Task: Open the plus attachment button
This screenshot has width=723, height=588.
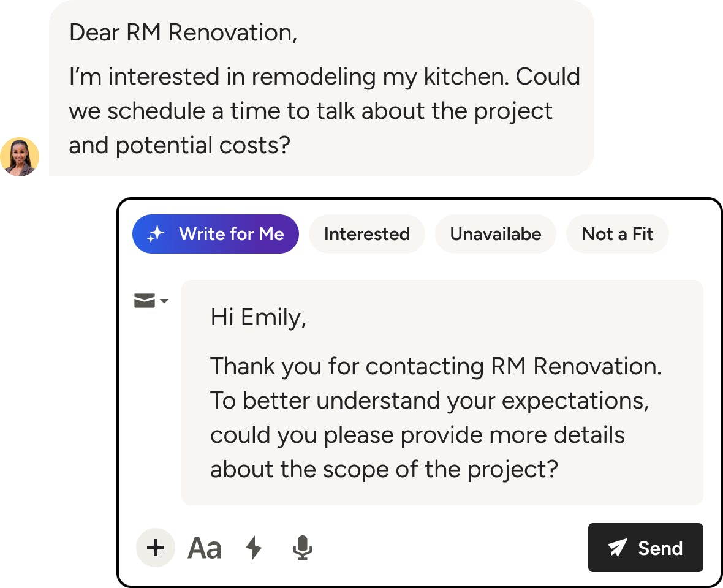Action: [156, 548]
